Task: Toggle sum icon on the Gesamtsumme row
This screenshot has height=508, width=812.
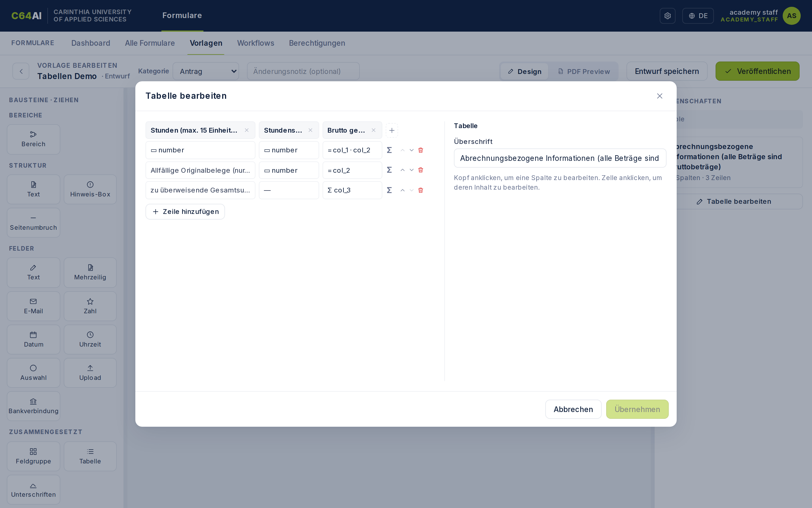Action: 389,190
